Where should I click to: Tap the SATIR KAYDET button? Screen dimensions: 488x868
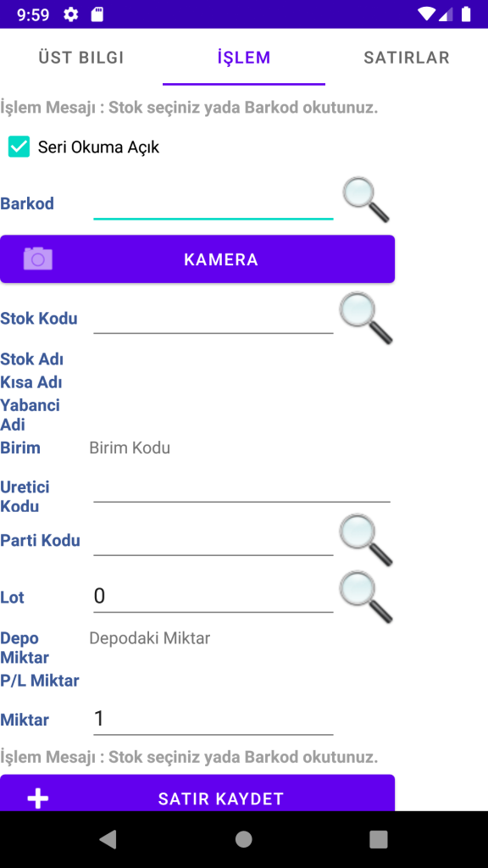(197, 793)
